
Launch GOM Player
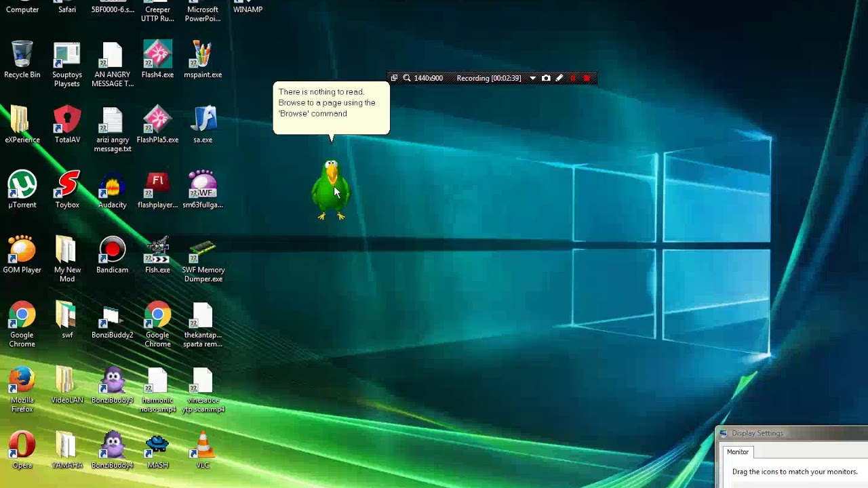click(x=22, y=255)
